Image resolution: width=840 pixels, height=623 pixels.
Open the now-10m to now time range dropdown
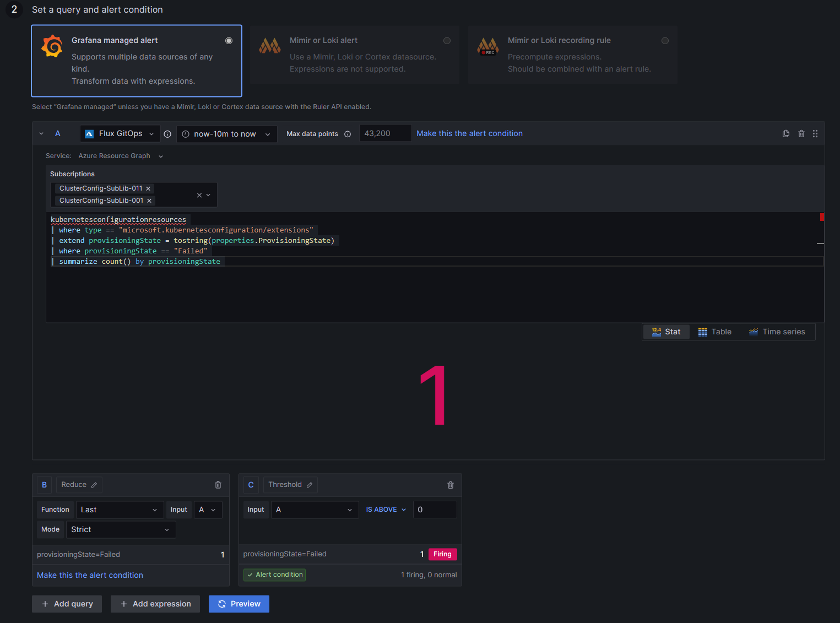click(226, 134)
